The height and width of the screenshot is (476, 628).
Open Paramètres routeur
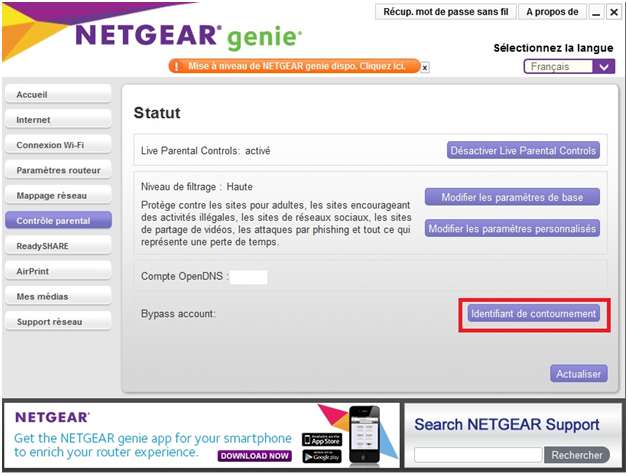[x=58, y=170]
